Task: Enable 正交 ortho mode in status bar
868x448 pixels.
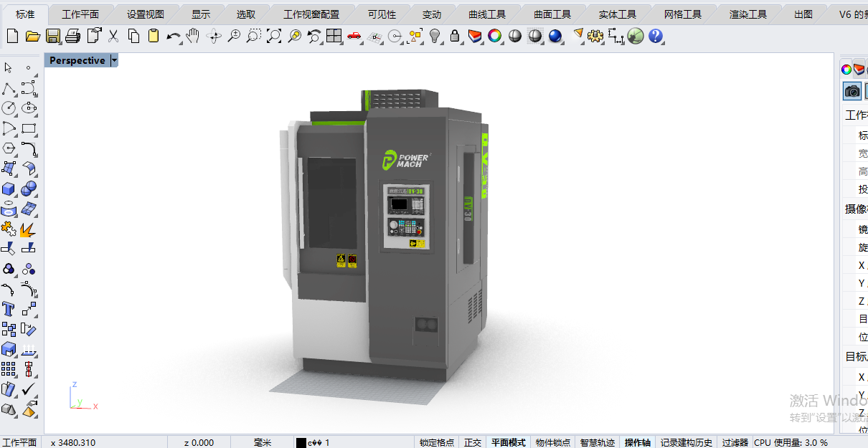Action: point(472,442)
